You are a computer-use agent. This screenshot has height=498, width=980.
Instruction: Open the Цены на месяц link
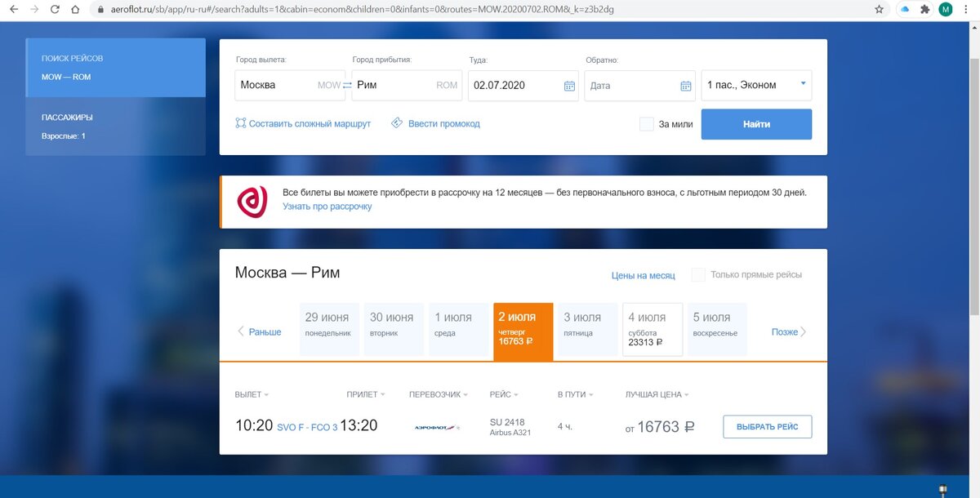pyautogui.click(x=643, y=275)
